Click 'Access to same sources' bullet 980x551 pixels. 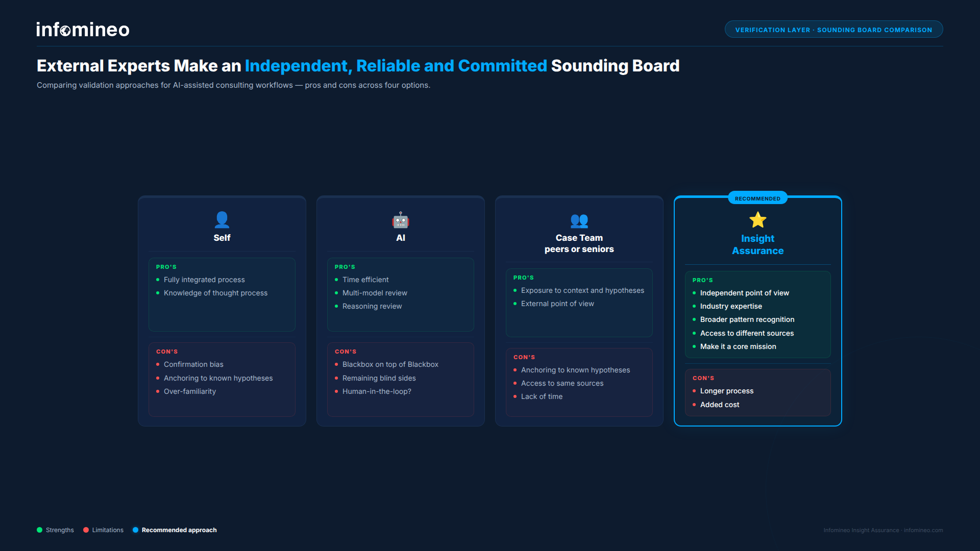click(562, 383)
